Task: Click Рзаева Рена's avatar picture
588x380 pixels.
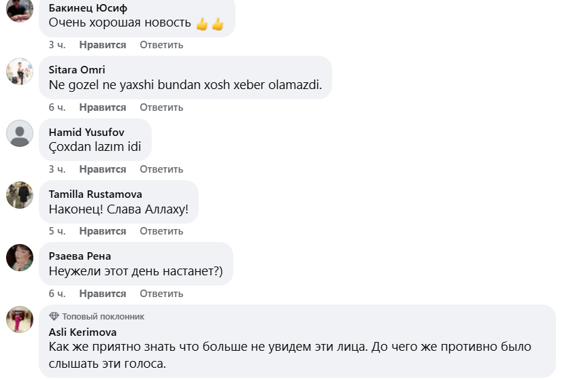Action: [20, 257]
